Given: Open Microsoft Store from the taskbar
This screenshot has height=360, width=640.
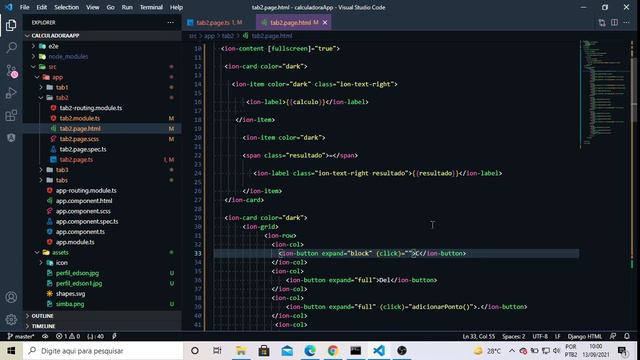Looking at the screenshot, I should click(264, 351).
